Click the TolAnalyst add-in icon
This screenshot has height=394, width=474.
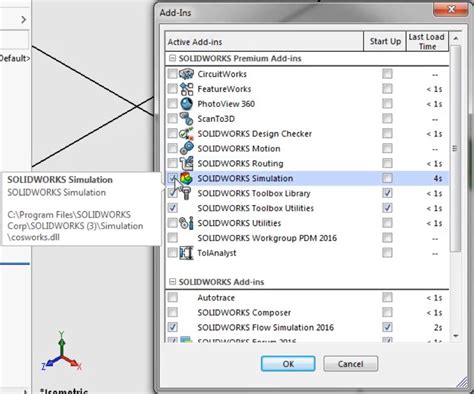click(x=186, y=253)
